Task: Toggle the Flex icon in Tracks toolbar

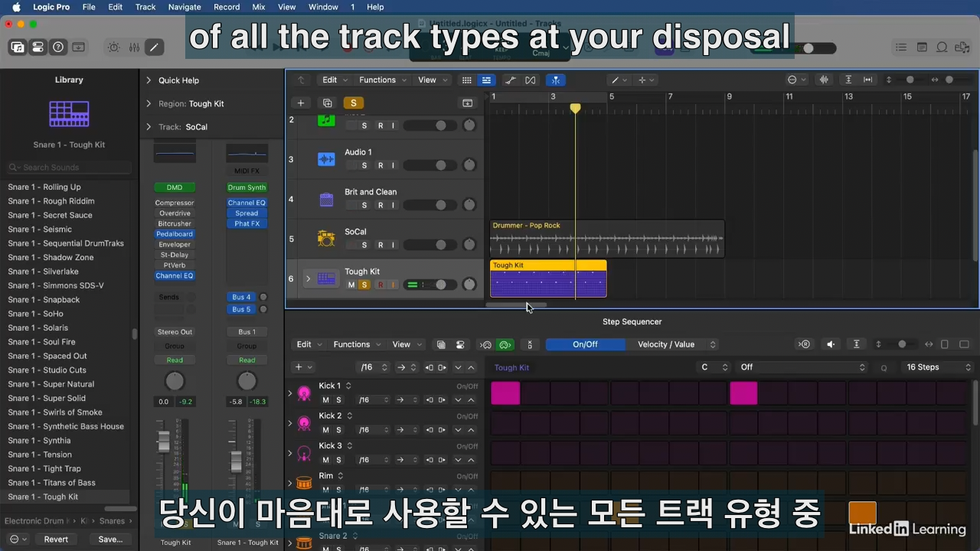Action: click(531, 80)
